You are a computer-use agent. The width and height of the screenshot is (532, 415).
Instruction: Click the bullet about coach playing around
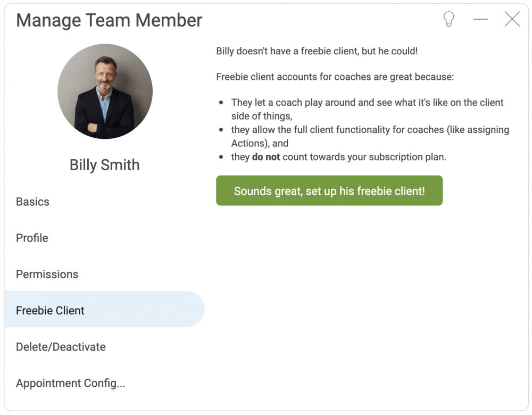pyautogui.click(x=367, y=109)
